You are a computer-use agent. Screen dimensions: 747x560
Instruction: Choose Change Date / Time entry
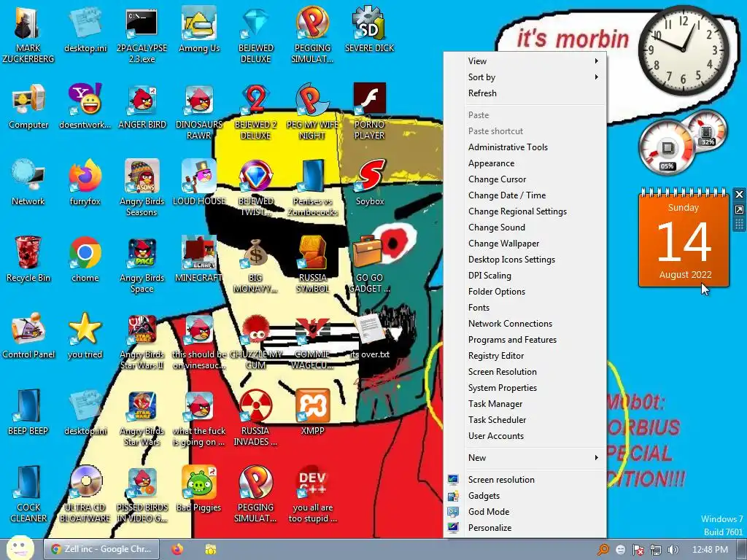(525, 195)
